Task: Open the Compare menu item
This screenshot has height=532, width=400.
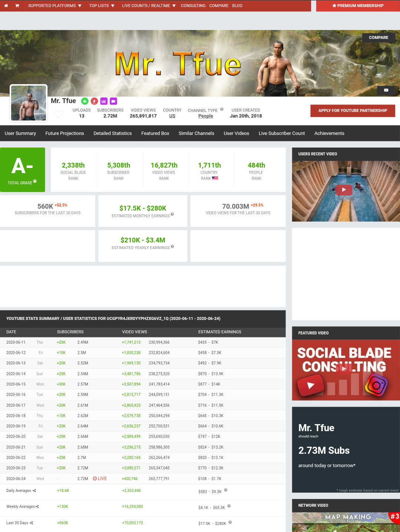Action: (x=219, y=6)
